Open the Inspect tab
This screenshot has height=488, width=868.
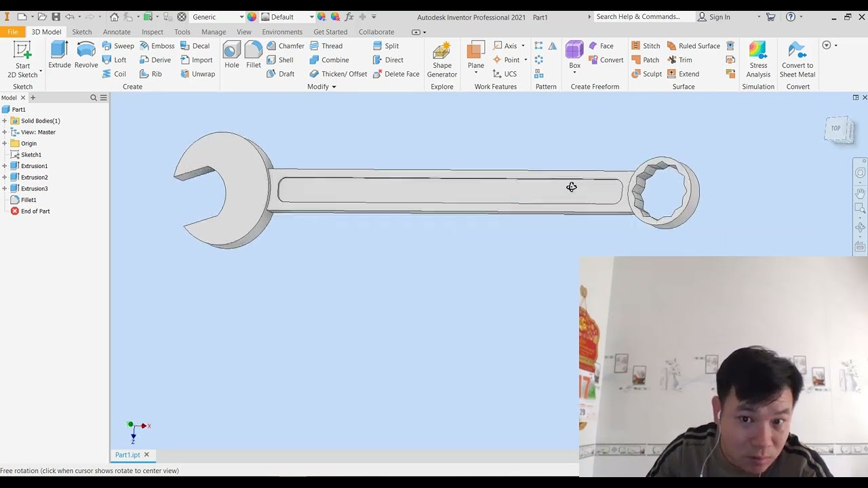click(152, 32)
